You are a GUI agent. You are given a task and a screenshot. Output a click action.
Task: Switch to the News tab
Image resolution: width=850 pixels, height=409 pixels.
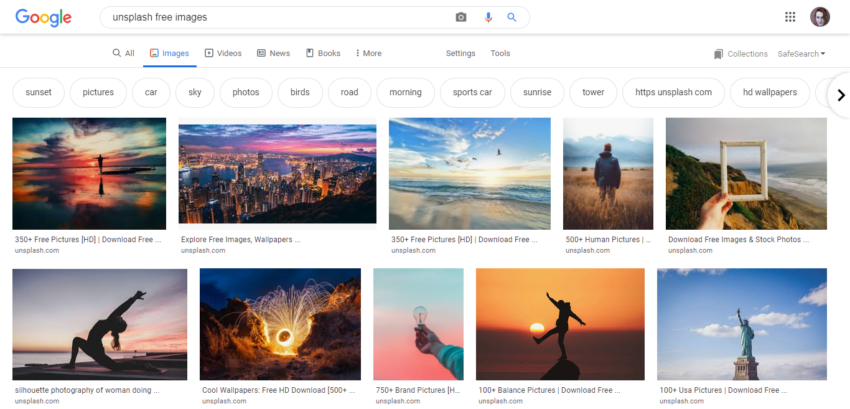click(x=273, y=53)
